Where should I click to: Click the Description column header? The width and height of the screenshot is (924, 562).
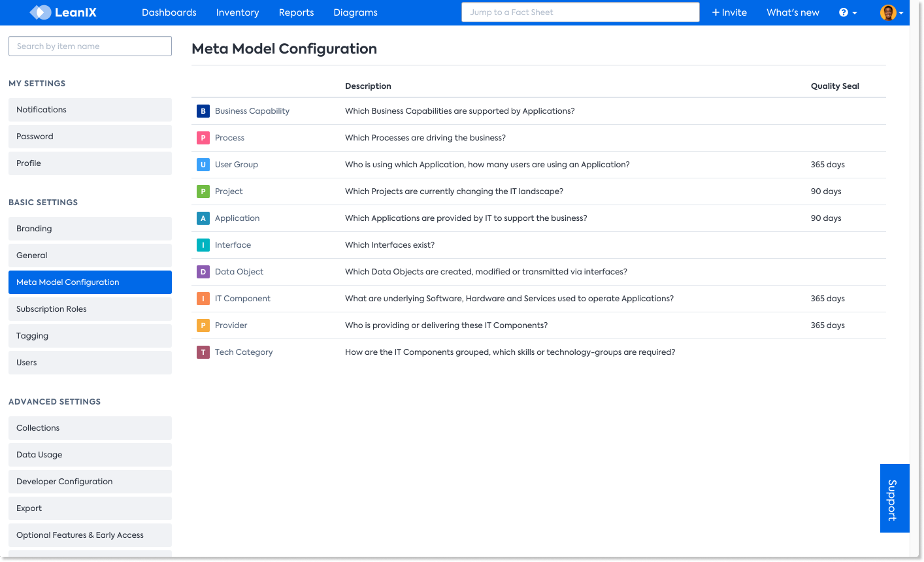[368, 86]
